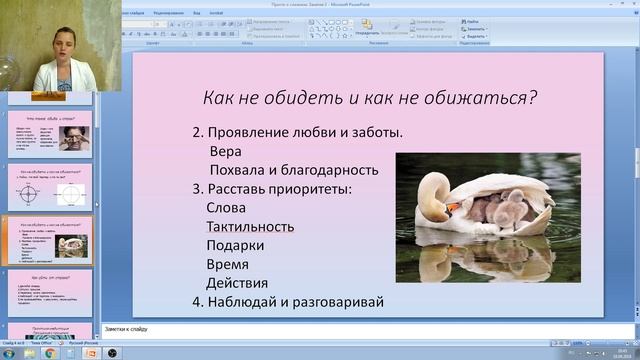Open the font size combo box
640x360 pixels.
(160, 24)
